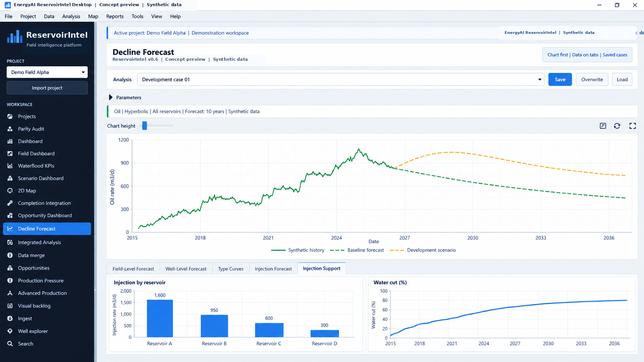644x362 pixels.
Task: Open the Ingest icon
Action: coord(10,319)
